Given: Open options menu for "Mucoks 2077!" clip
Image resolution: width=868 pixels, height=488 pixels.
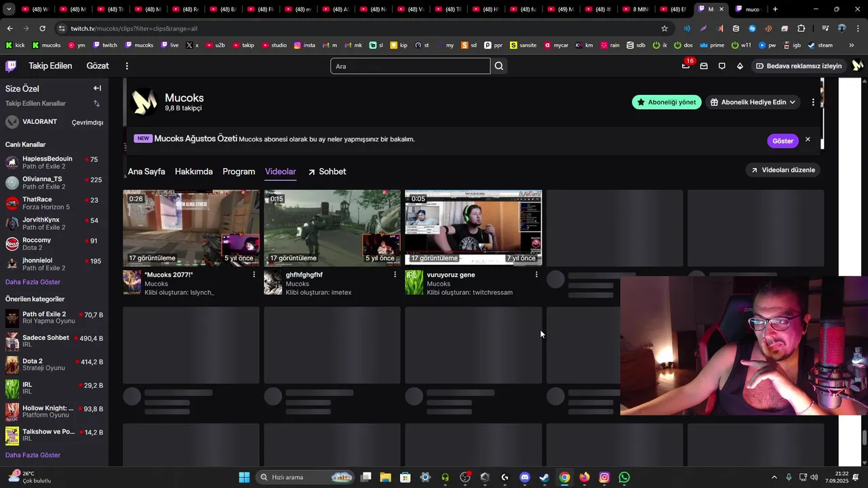Looking at the screenshot, I should click(254, 274).
